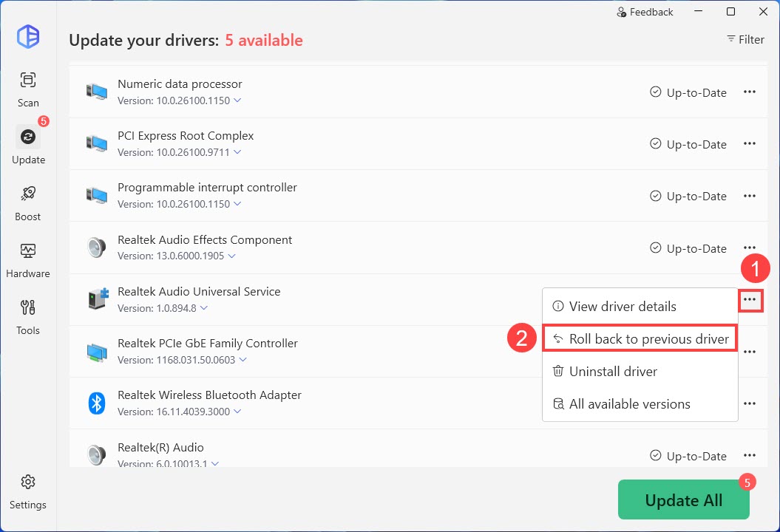Open the Scan section in sidebar
The height and width of the screenshot is (532, 780).
[28, 89]
